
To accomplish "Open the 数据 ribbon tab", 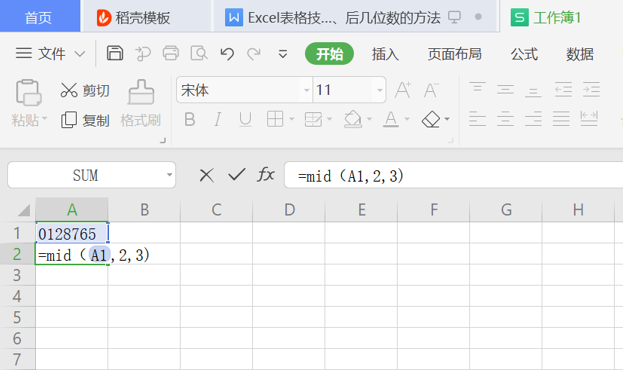I will tap(580, 54).
